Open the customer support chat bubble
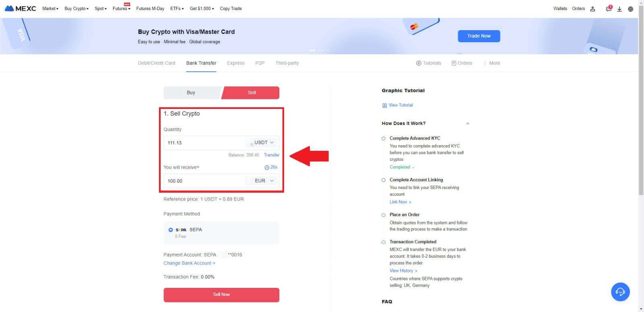Screen dimensions: 644x312 (620, 292)
